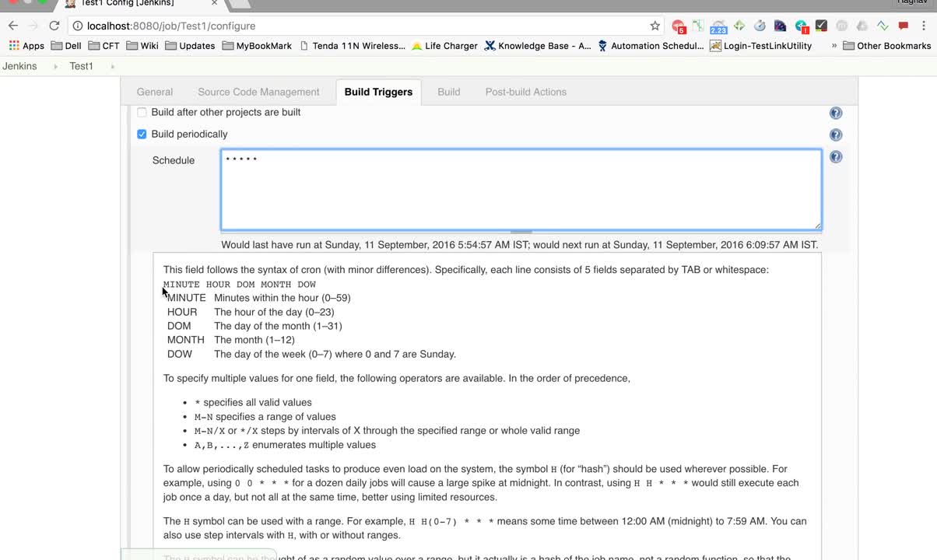Image resolution: width=937 pixels, height=560 pixels.
Task: Open the MyBookMark folder
Action: (x=257, y=46)
